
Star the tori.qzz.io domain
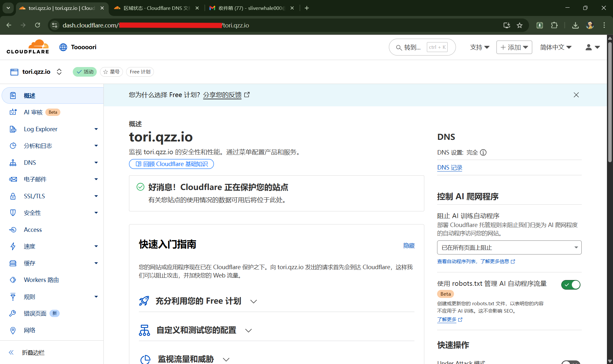(111, 72)
